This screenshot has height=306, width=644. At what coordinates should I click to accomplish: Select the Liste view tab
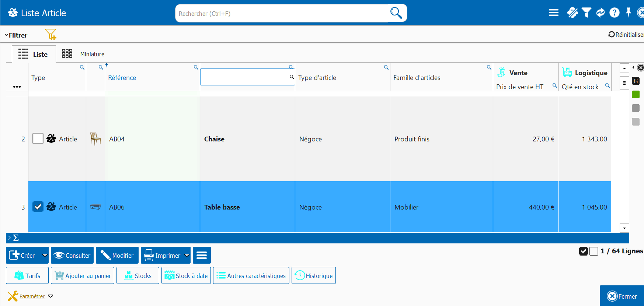34,54
